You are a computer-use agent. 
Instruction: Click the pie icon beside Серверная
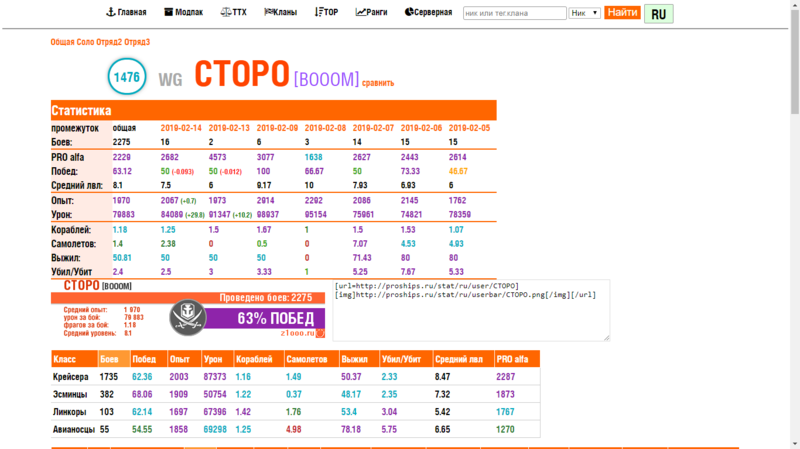point(409,13)
